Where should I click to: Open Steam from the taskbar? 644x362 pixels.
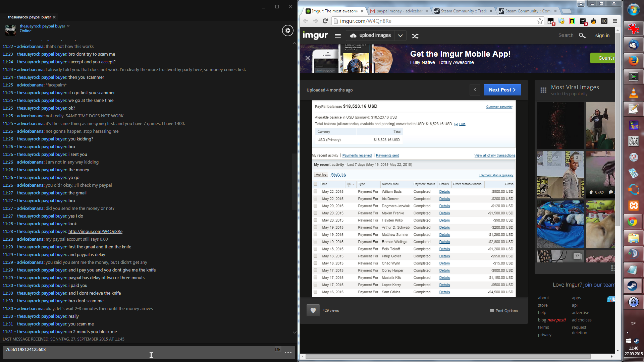click(x=633, y=286)
